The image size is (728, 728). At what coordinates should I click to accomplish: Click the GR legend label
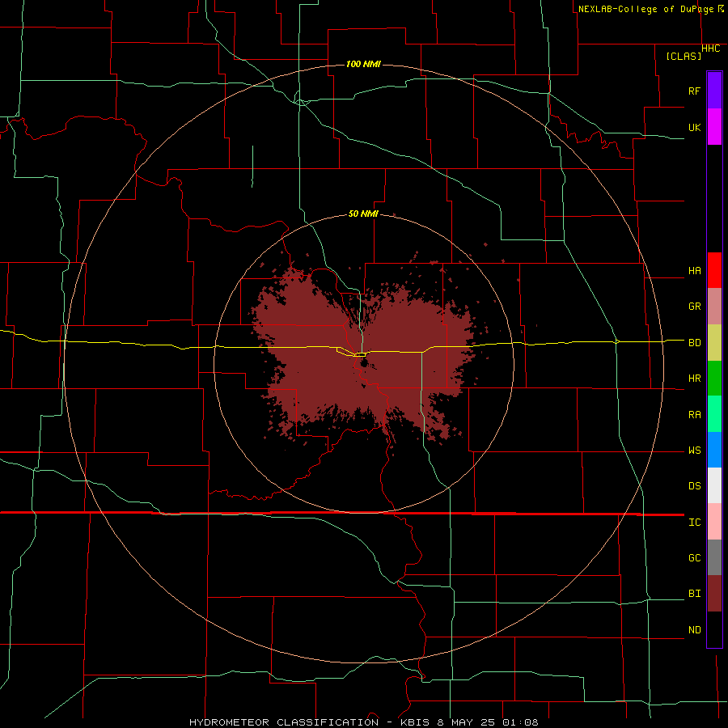click(695, 307)
